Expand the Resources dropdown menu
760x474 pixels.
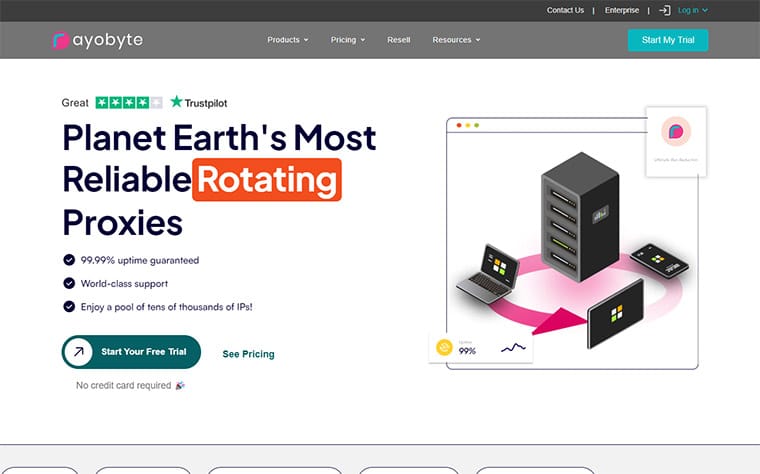[456, 40]
